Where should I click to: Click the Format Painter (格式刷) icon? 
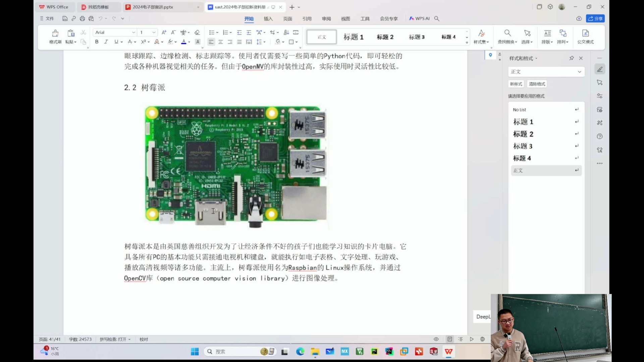click(55, 33)
